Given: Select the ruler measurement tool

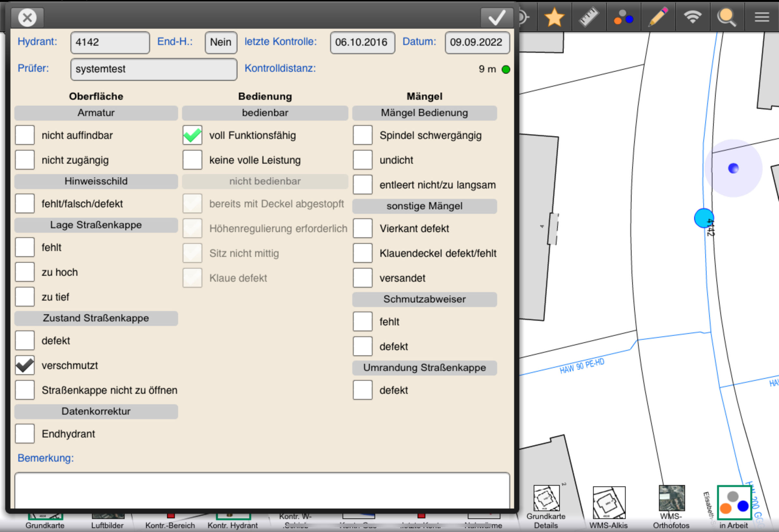Looking at the screenshot, I should point(589,17).
